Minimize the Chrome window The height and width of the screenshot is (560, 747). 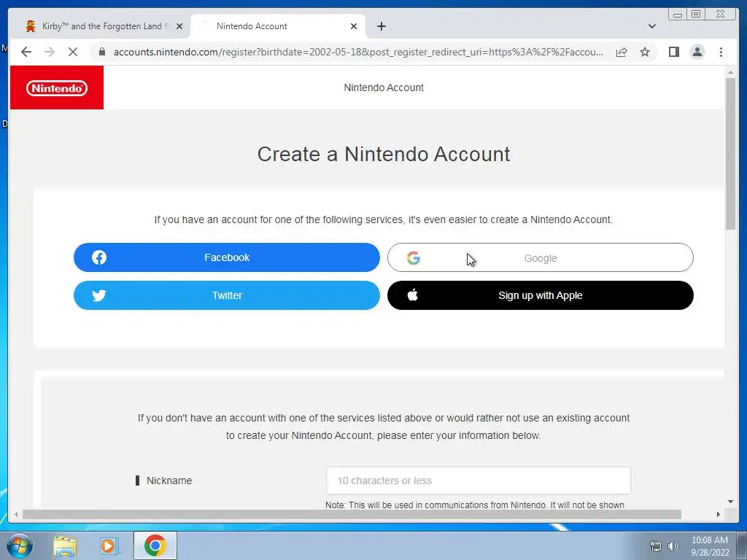pos(677,15)
